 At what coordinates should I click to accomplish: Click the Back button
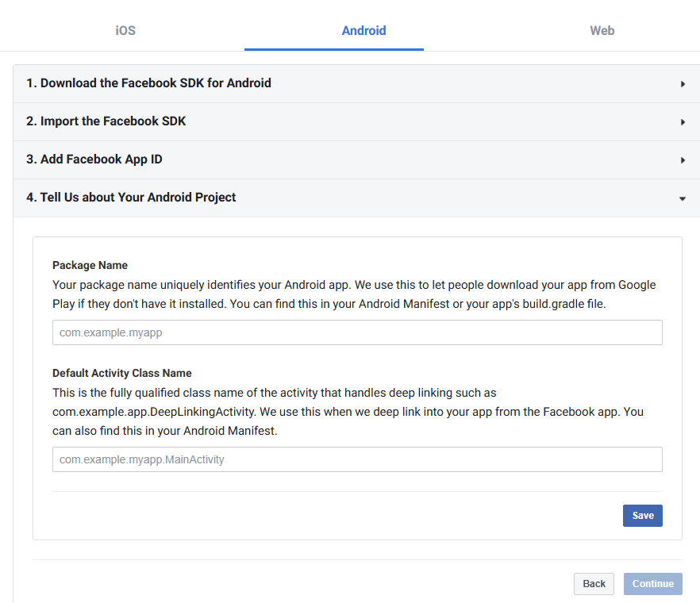(594, 584)
